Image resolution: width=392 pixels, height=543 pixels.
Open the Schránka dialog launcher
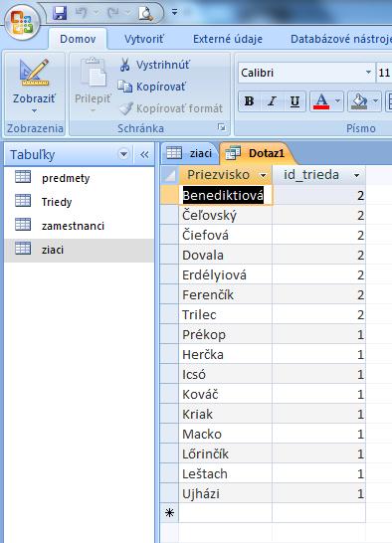coord(221,127)
